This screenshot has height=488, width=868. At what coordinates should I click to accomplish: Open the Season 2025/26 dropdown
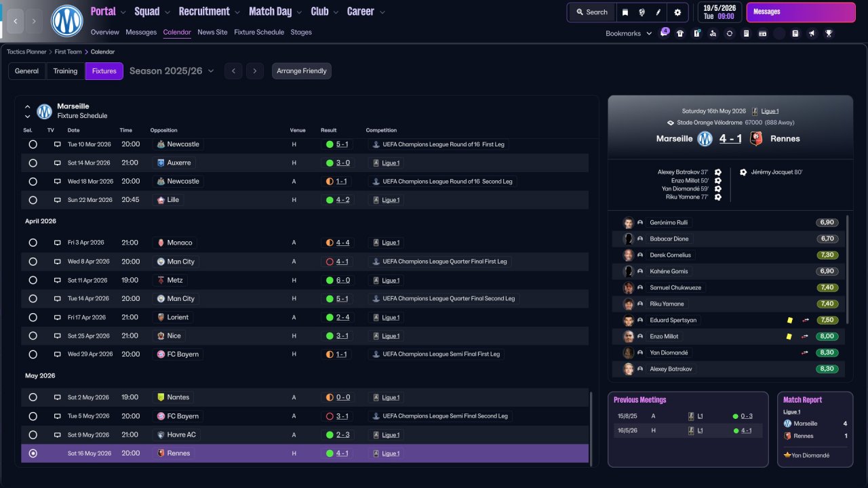click(x=172, y=71)
